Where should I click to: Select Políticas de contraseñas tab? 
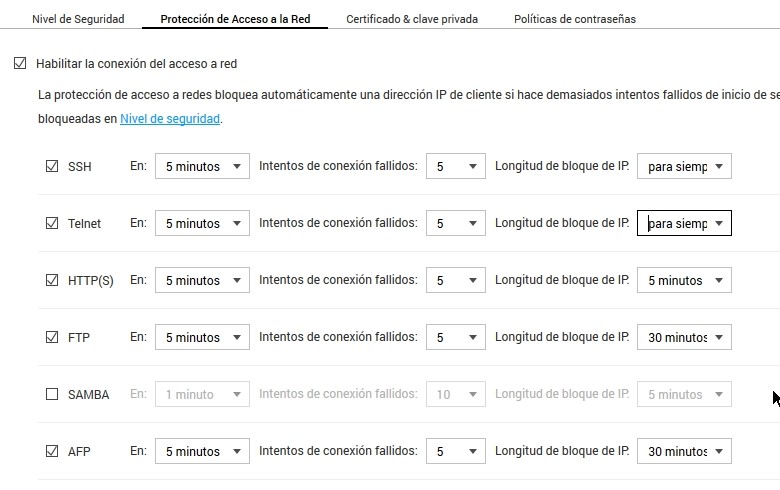(x=574, y=19)
